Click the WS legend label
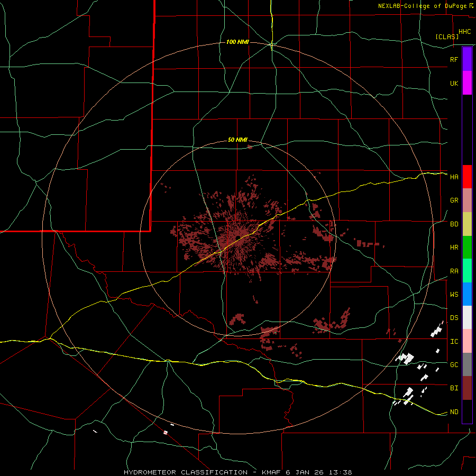Screen dimensions: 476x476 click(x=454, y=295)
